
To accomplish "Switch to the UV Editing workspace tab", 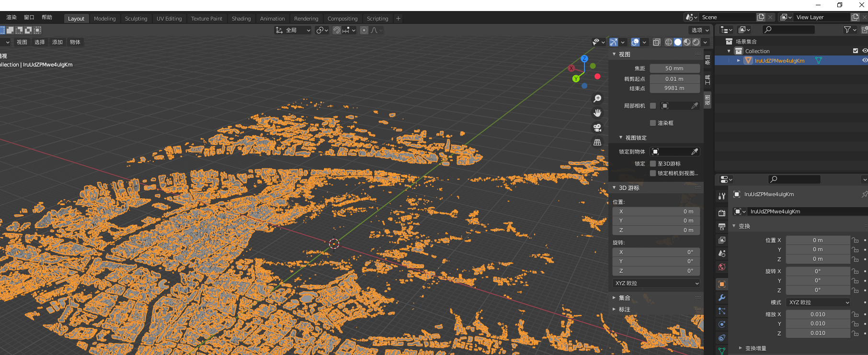I will 169,19.
